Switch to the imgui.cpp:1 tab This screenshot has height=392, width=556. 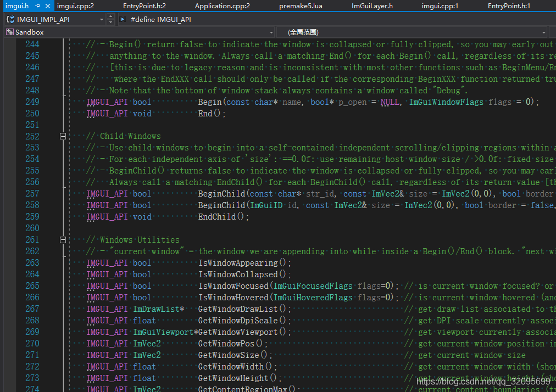440,6
